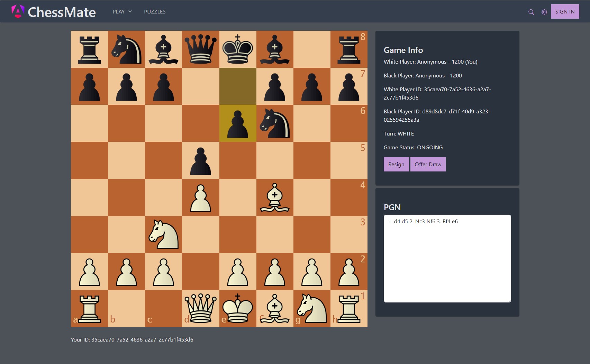The height and width of the screenshot is (364, 590).
Task: Click the highlighted e7 square
Action: [x=237, y=86]
